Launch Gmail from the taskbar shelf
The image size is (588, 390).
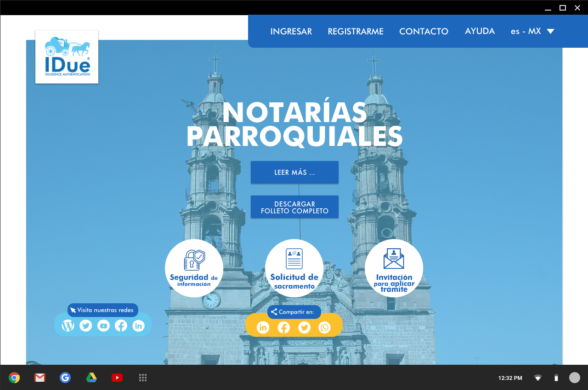[x=40, y=378]
